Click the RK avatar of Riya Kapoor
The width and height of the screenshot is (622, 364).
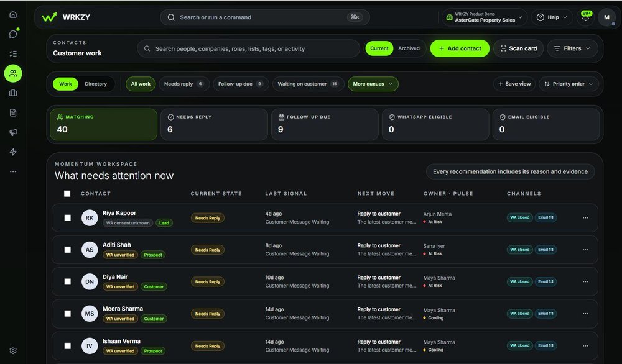coord(90,218)
